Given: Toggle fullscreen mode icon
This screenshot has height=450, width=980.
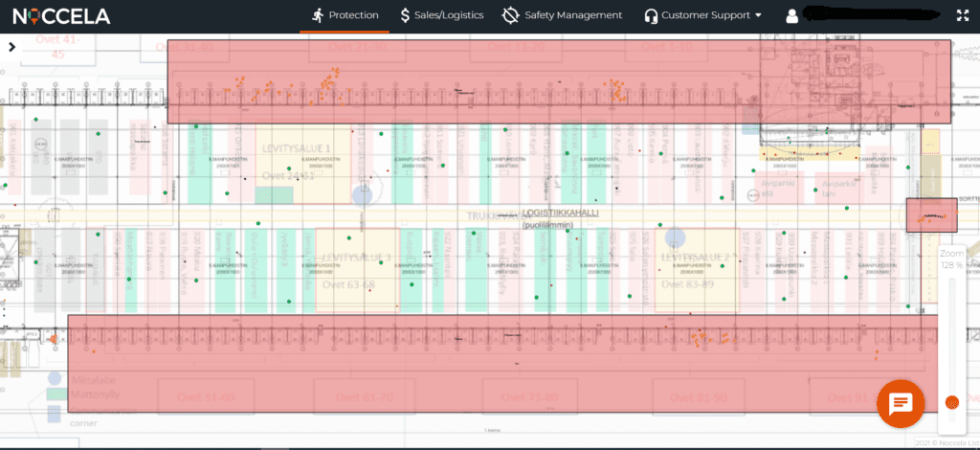Looking at the screenshot, I should coord(962,15).
